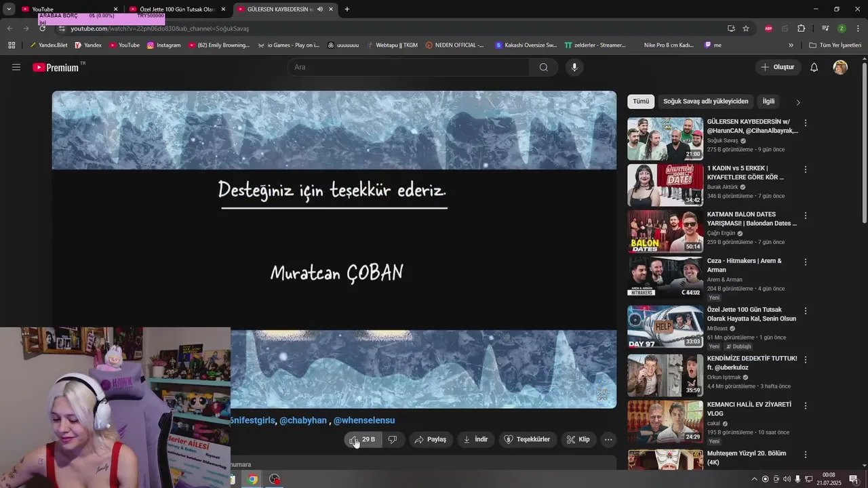The height and width of the screenshot is (488, 868).
Task: Open the Windows notification center
Action: coord(854,479)
